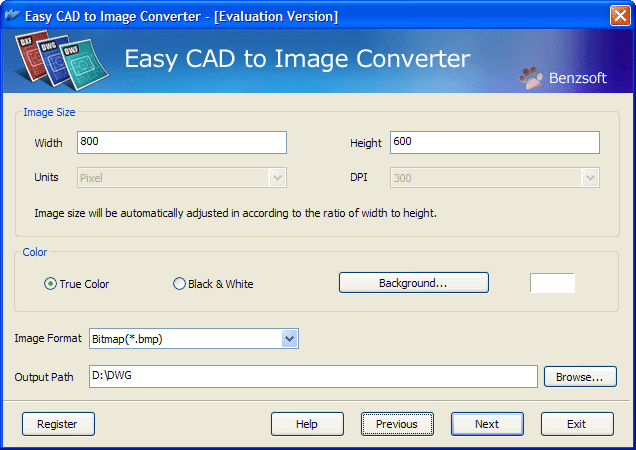This screenshot has width=636, height=450.
Task: Click the Browse... button
Action: (x=580, y=377)
